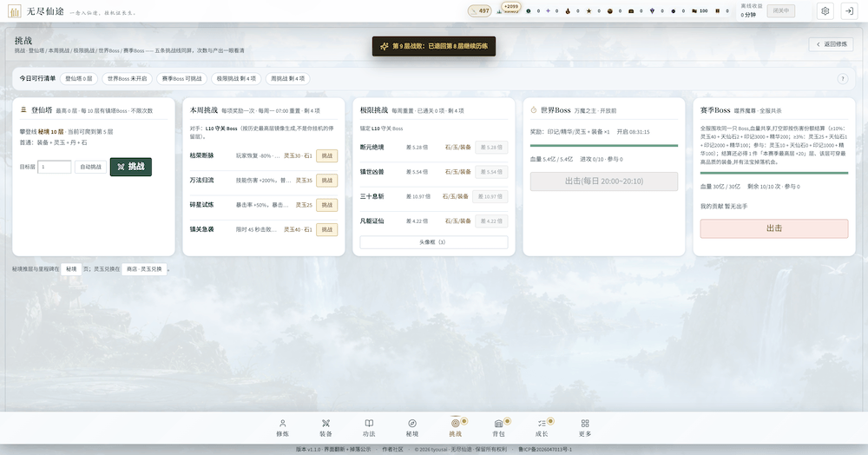The height and width of the screenshot is (455, 868).
Task: Click the chest resource icon in top bar
Action: (631, 10)
